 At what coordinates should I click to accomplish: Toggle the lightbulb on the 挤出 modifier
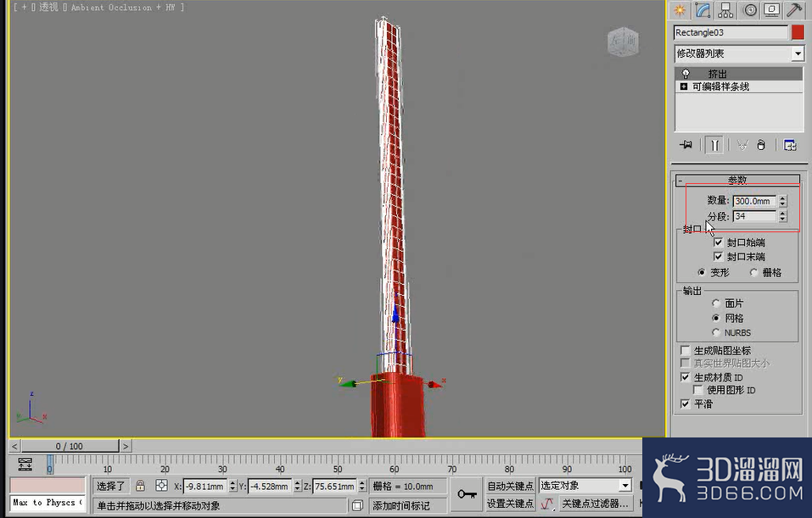click(x=686, y=74)
